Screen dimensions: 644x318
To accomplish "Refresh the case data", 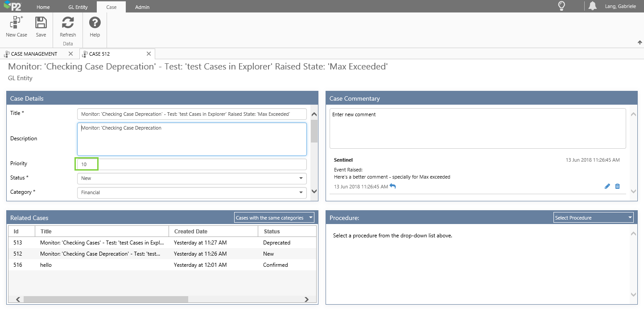I will point(68,23).
